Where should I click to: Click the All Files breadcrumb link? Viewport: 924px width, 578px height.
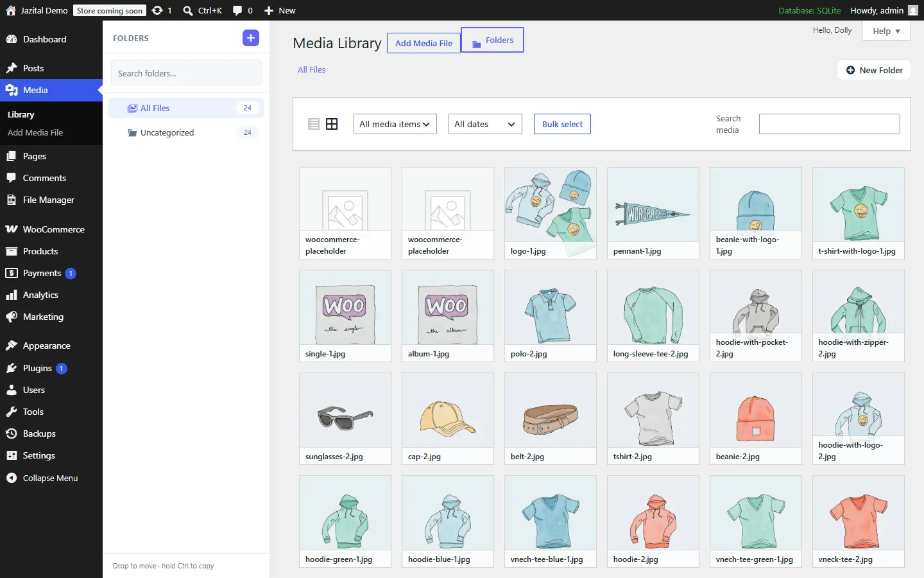312,69
